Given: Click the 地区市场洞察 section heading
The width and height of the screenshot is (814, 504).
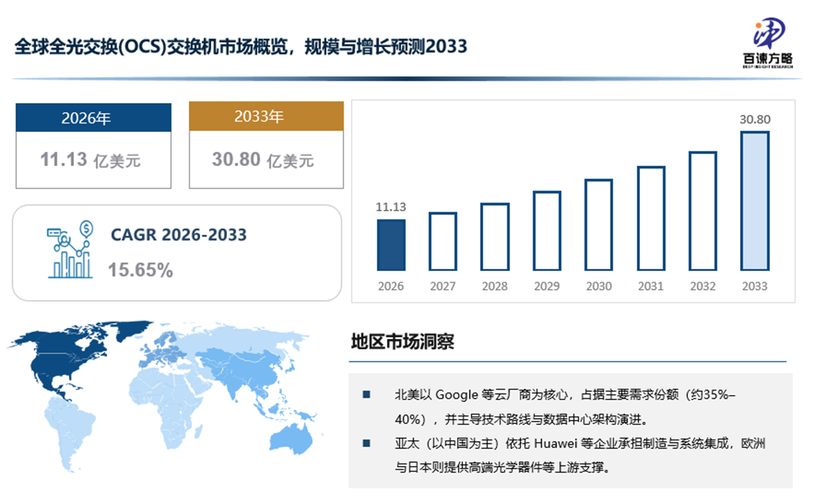Looking at the screenshot, I should pyautogui.click(x=403, y=342).
